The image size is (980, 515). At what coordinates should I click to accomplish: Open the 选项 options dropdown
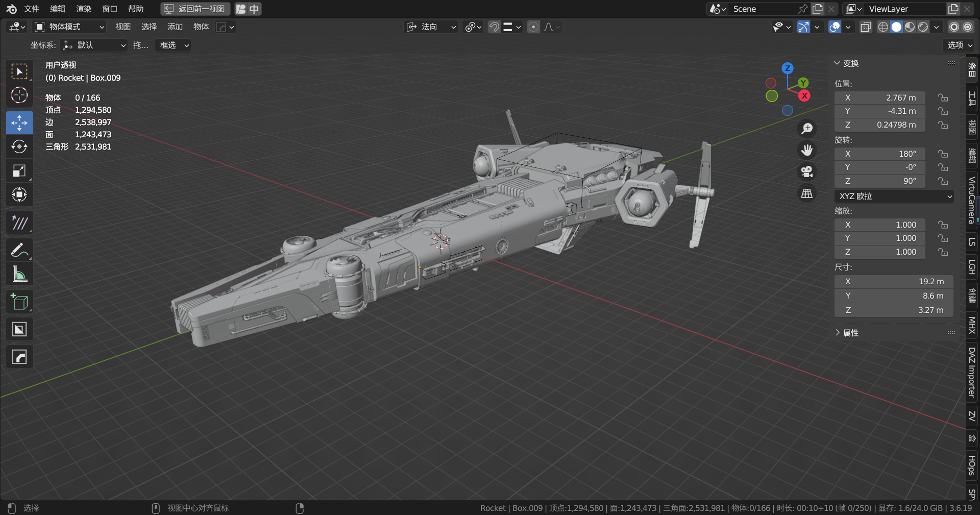pyautogui.click(x=960, y=45)
